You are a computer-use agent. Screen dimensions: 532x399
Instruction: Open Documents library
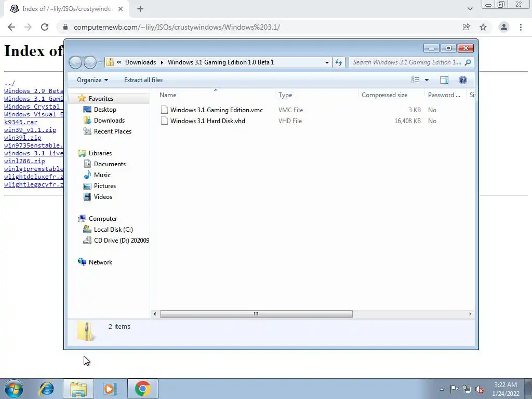click(x=110, y=164)
